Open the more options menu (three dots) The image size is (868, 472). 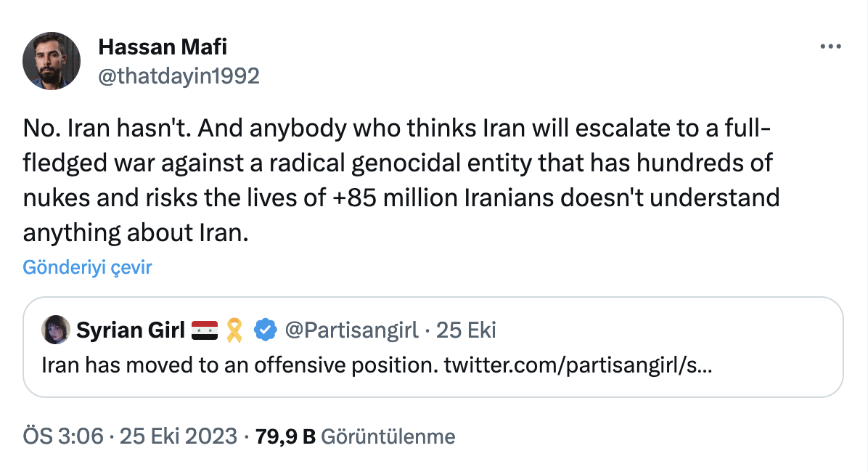(x=830, y=46)
